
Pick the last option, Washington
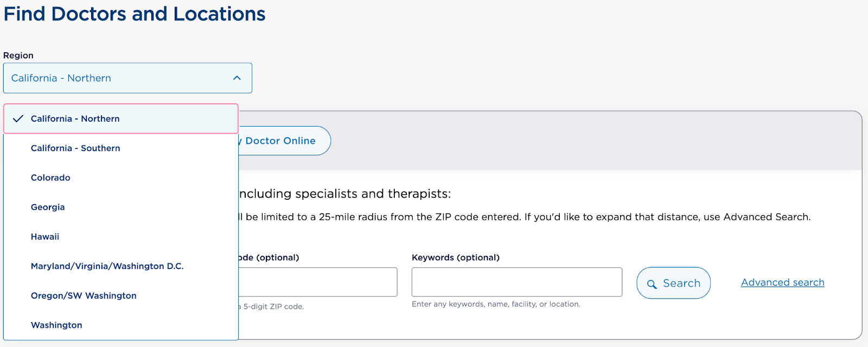click(56, 325)
